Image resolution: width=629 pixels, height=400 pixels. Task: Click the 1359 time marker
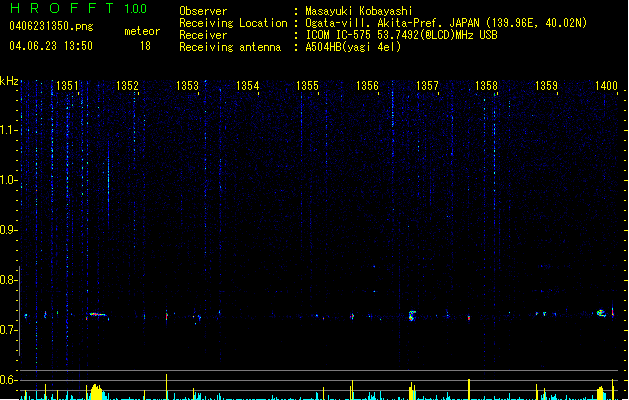click(x=546, y=86)
